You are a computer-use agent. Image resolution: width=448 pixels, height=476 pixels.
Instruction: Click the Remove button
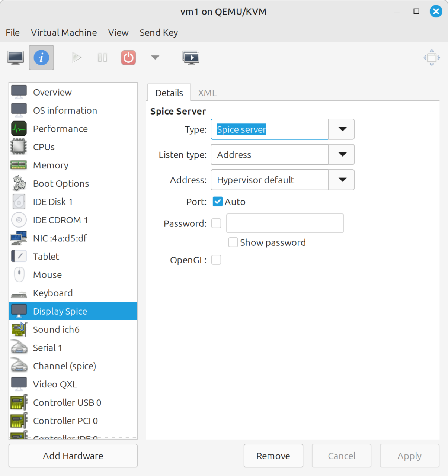click(273, 456)
